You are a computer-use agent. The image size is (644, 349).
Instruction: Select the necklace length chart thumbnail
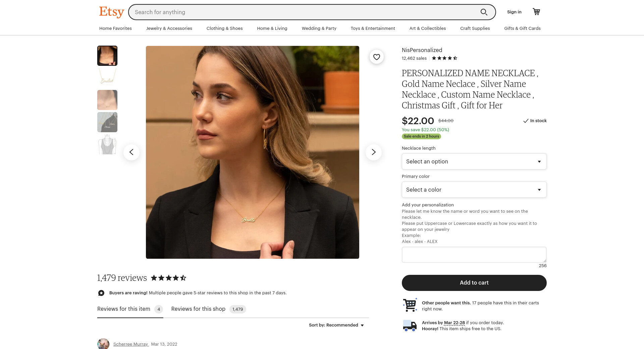click(107, 144)
